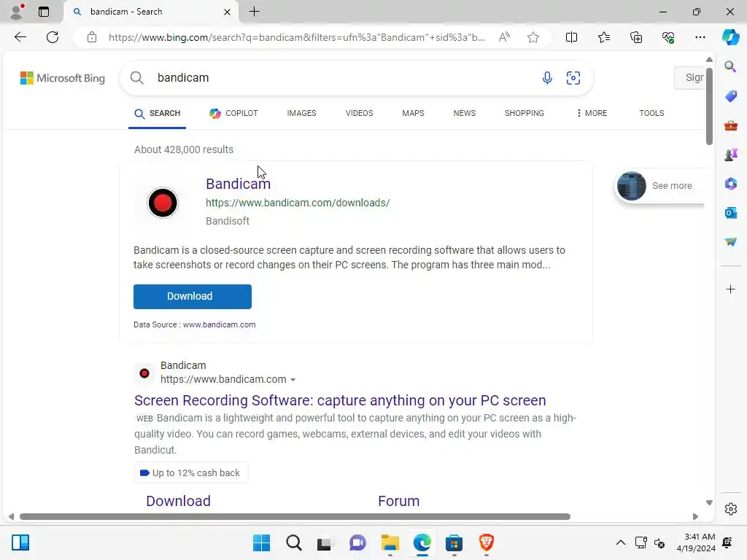
Task: Select the SEARCH tab
Action: pos(158,113)
